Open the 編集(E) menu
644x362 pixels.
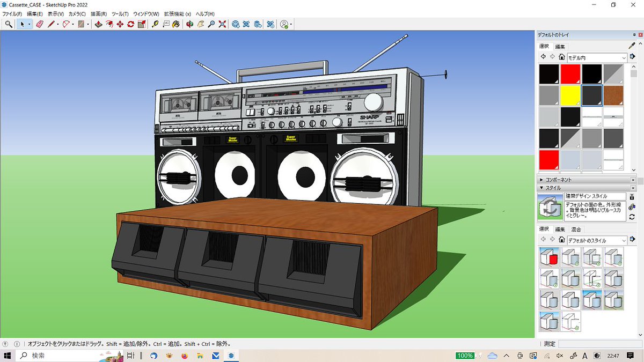pyautogui.click(x=35, y=13)
